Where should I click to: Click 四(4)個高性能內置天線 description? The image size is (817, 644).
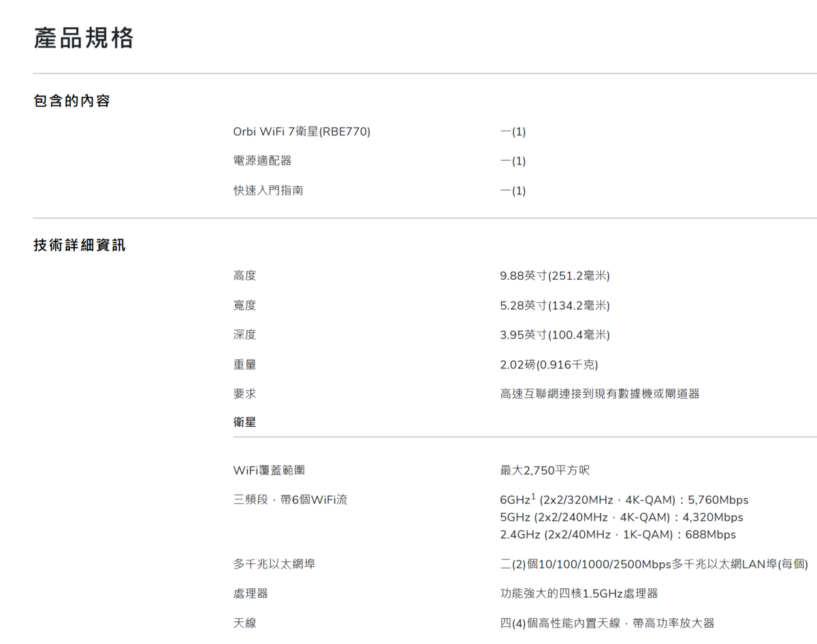coord(607,623)
